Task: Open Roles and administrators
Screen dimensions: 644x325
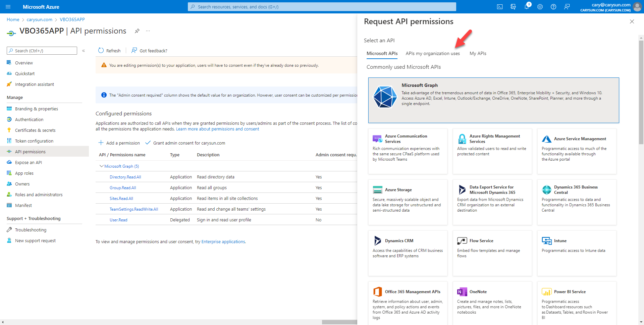Action: click(x=39, y=195)
